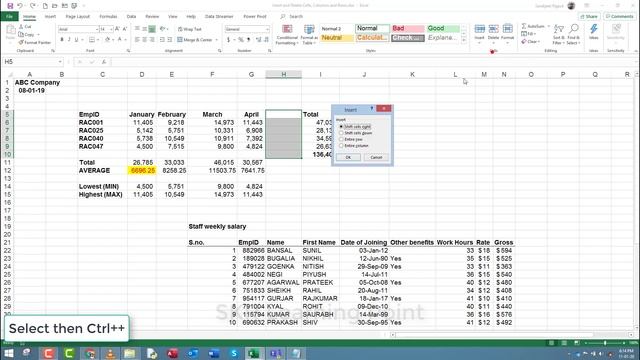The image size is (640, 360).
Task: Click the Windows Start button
Action: (8, 353)
